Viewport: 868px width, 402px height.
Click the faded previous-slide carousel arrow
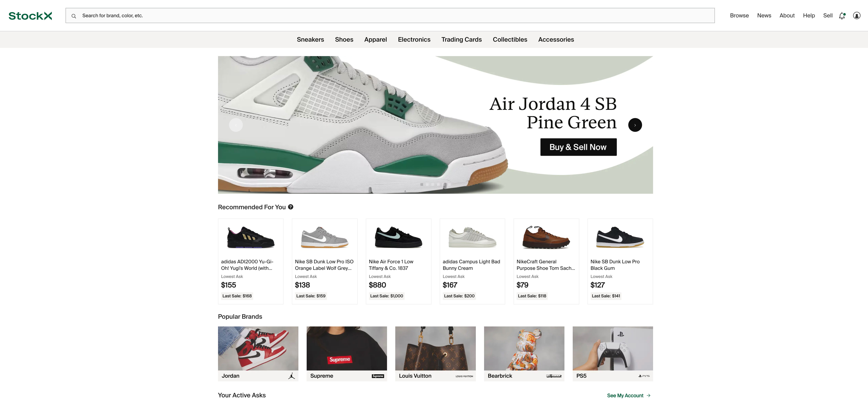pos(236,125)
